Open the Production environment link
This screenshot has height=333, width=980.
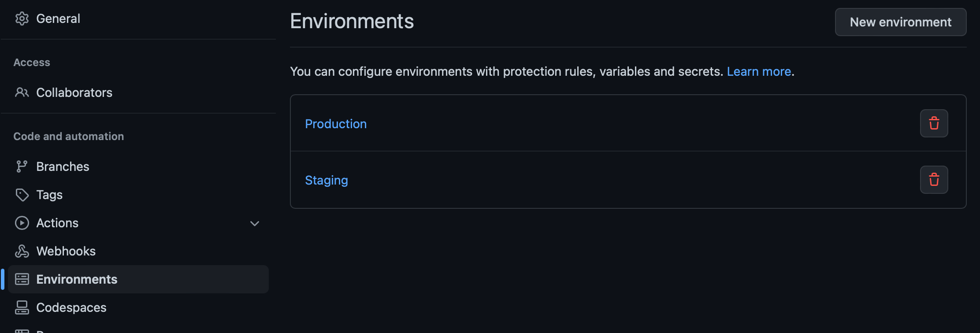click(336, 124)
